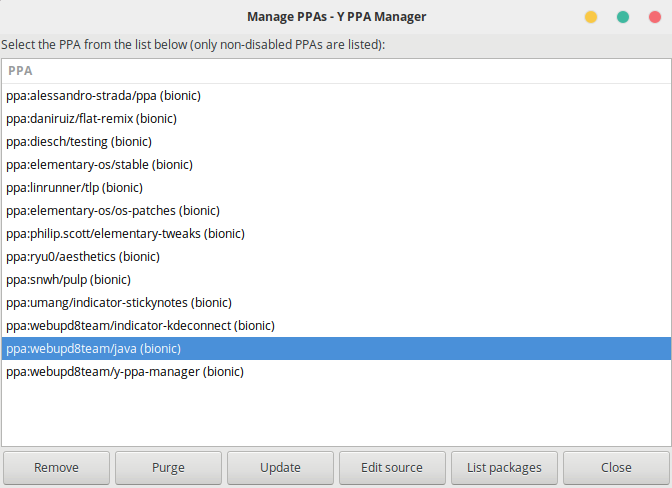Select ppa:alessandro-strada/ppa entry
672x488 pixels.
pyautogui.click(x=336, y=96)
